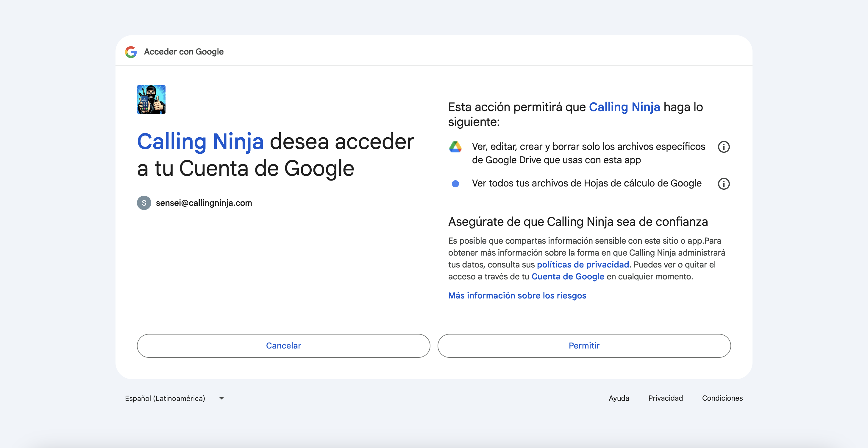Image resolution: width=868 pixels, height=448 pixels.
Task: Click the Calling Ninja link in 'Esta acción permitirá'
Action: [x=624, y=107]
